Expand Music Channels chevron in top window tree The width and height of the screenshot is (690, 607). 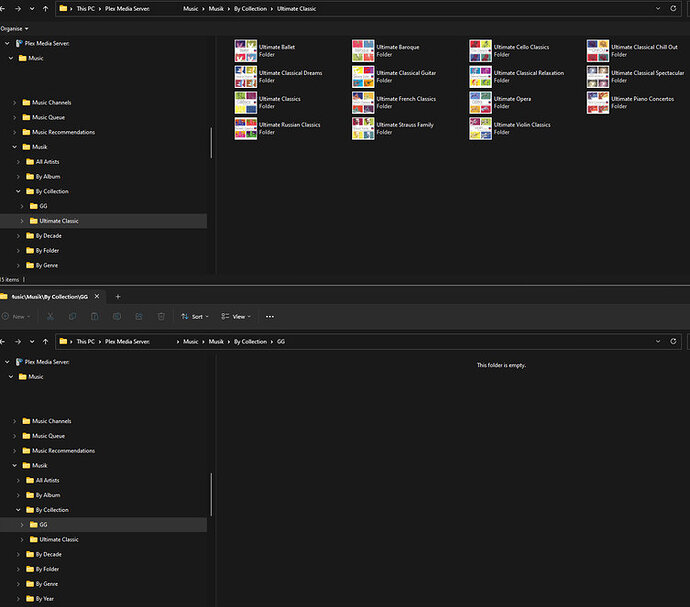[x=14, y=103]
